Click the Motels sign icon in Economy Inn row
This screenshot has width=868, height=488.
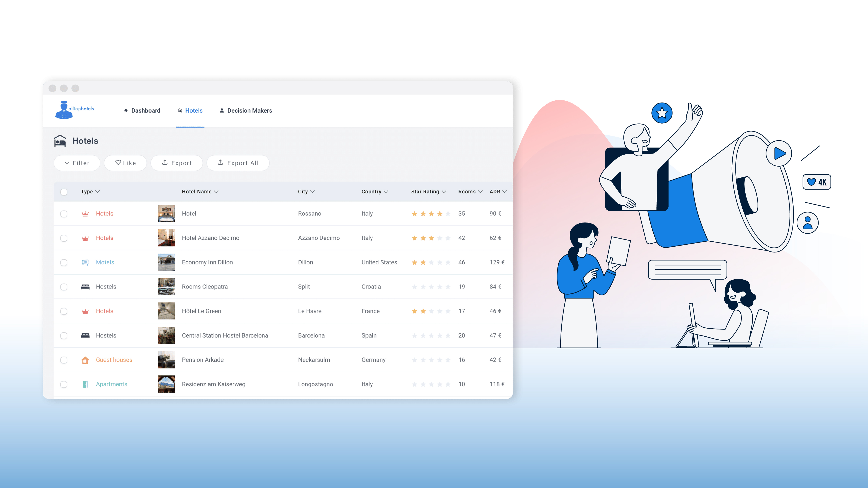[x=85, y=262]
